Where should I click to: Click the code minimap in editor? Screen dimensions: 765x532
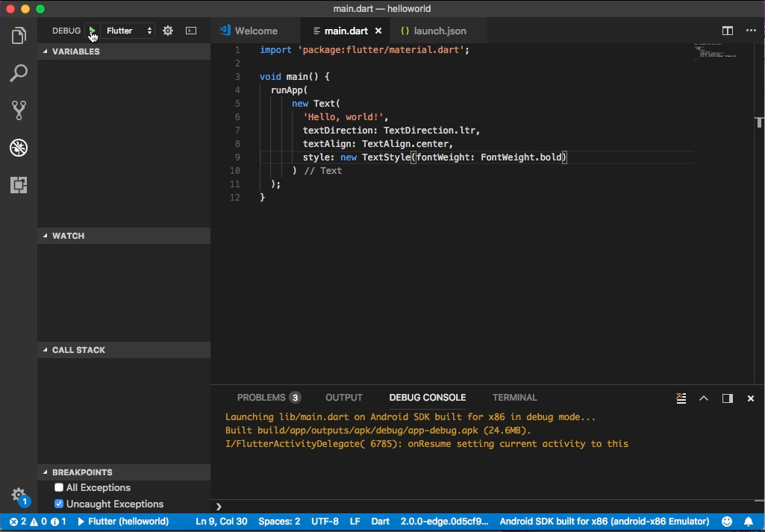(715, 51)
